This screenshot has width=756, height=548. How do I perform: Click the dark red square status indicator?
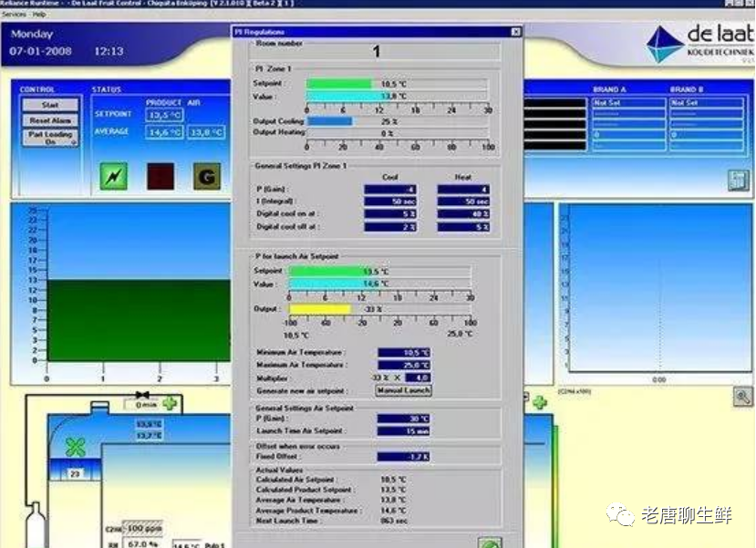161,176
